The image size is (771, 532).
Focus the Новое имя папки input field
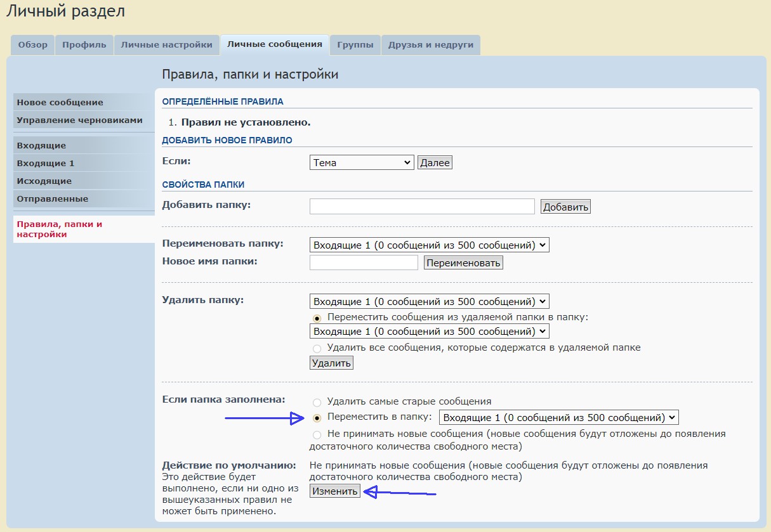coord(364,263)
